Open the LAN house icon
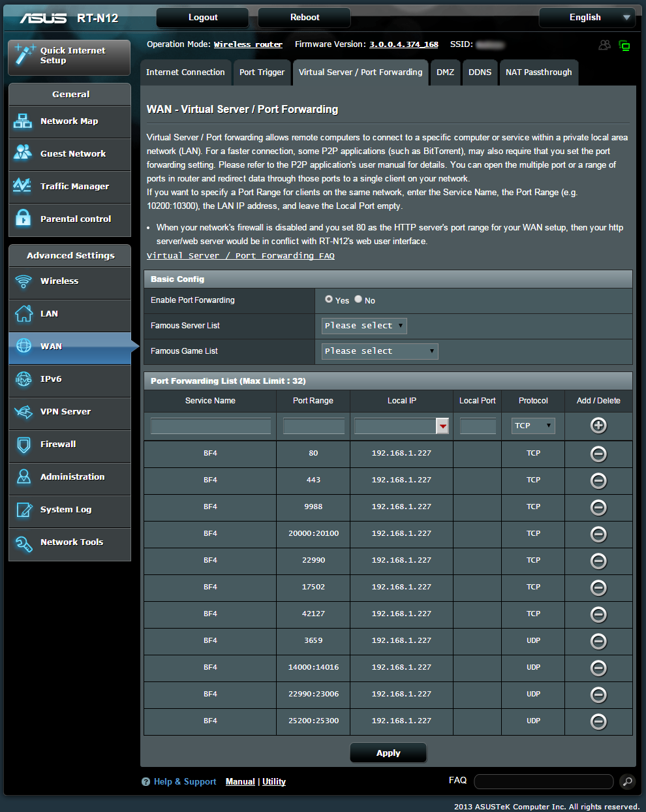The width and height of the screenshot is (646, 812). coord(23,313)
